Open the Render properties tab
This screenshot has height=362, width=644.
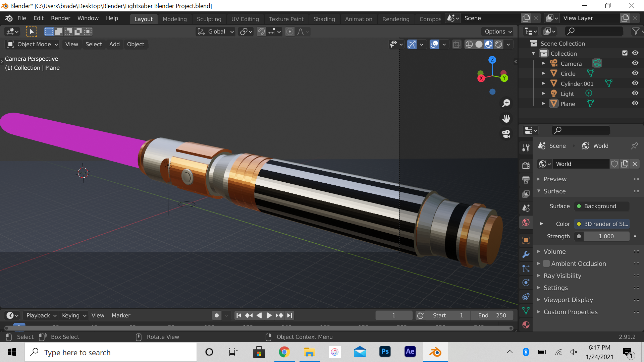tap(526, 165)
